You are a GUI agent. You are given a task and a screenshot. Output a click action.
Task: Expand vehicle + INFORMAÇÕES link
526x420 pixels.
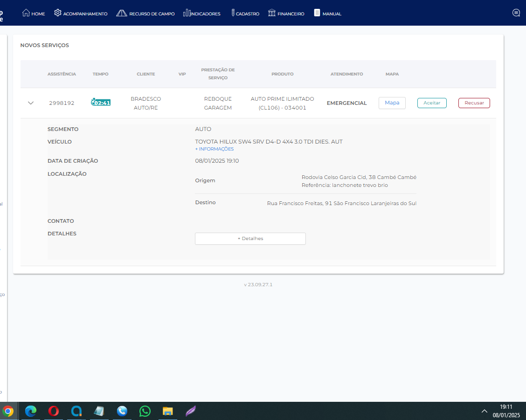[x=215, y=149]
